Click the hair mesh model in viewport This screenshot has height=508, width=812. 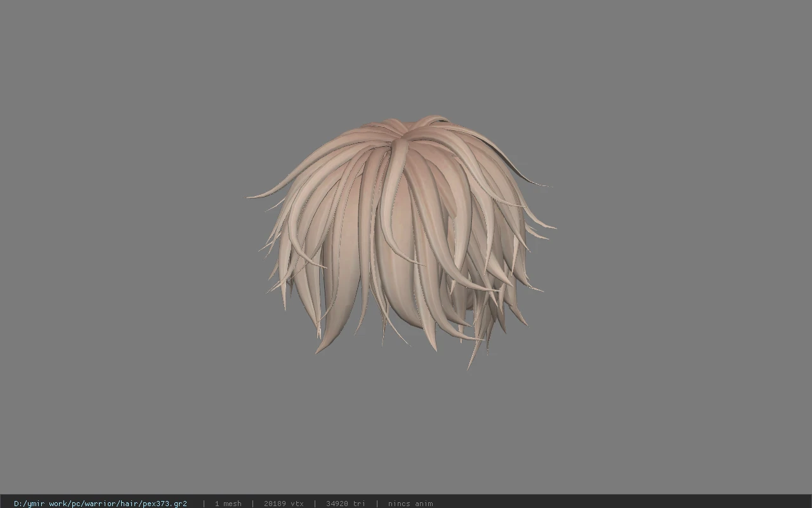[401, 241]
